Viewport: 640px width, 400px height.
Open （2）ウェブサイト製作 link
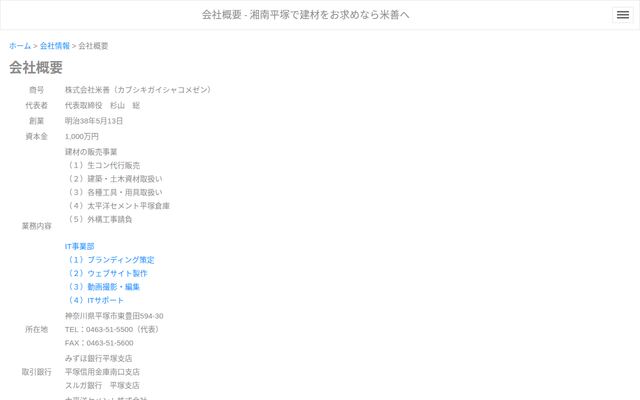pos(106,273)
